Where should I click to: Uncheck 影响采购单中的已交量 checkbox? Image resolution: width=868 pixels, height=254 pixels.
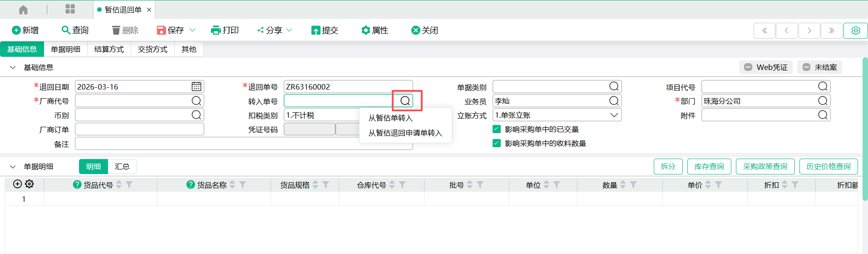497,129
